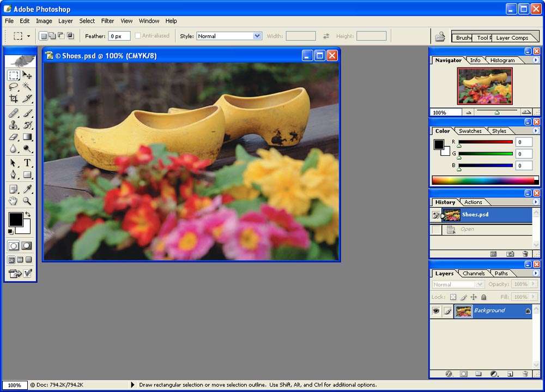
Task: Switch to Full Screen Mode with Menu Bar
Action: tap(20, 260)
